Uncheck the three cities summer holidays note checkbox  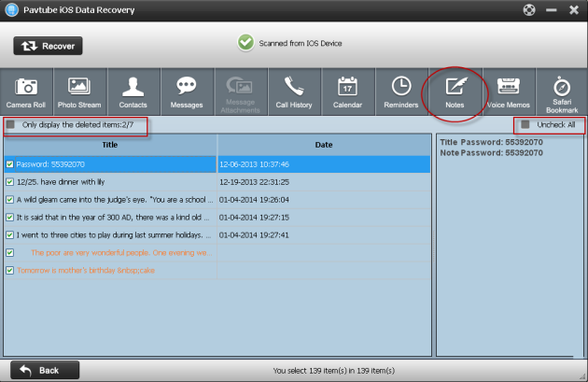point(9,235)
